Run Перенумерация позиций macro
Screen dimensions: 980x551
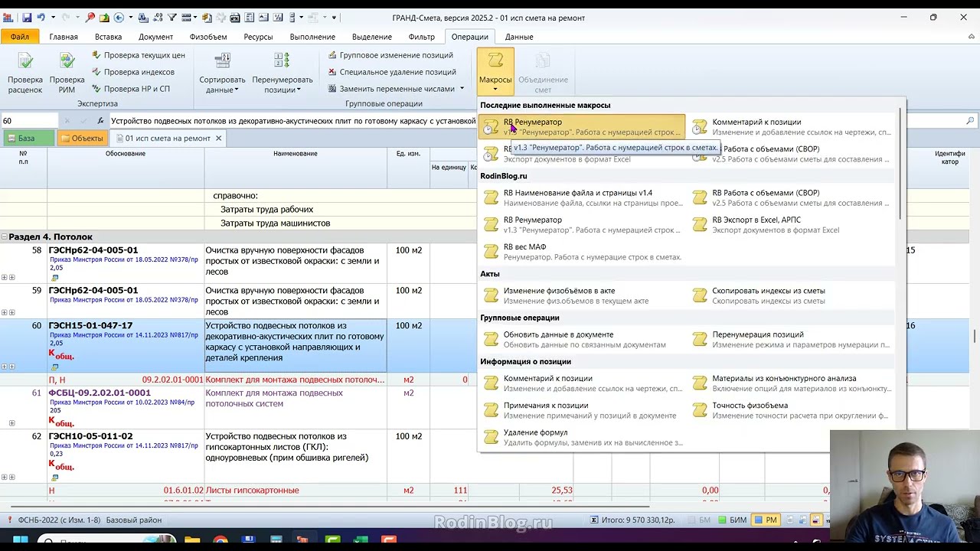791,340
